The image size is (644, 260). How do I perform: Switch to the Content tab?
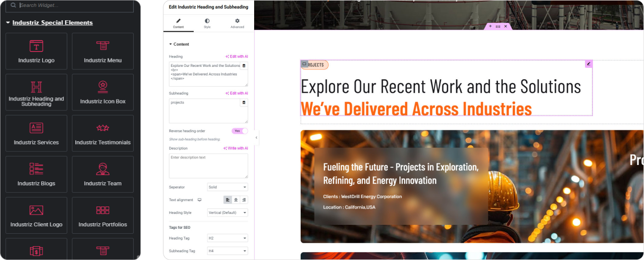point(178,23)
